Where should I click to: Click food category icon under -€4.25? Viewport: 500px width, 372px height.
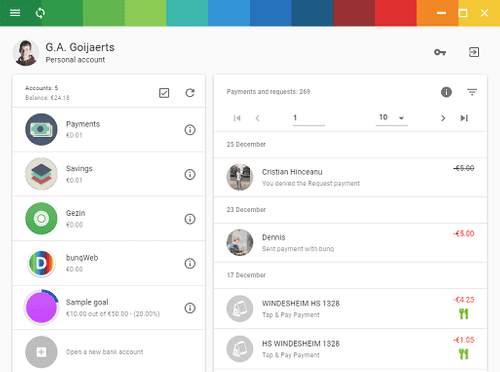pos(464,314)
